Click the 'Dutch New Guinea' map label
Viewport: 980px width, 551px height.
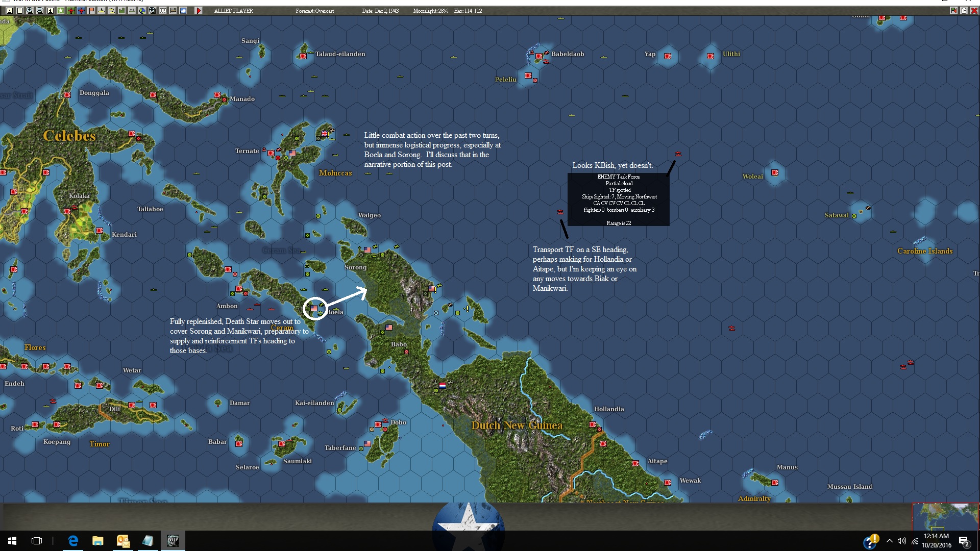[517, 425]
